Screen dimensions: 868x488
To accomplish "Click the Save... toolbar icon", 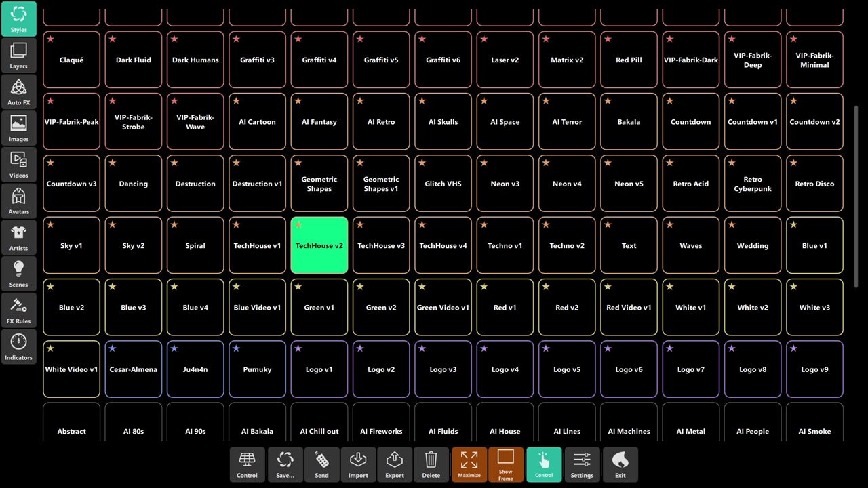I will (285, 464).
